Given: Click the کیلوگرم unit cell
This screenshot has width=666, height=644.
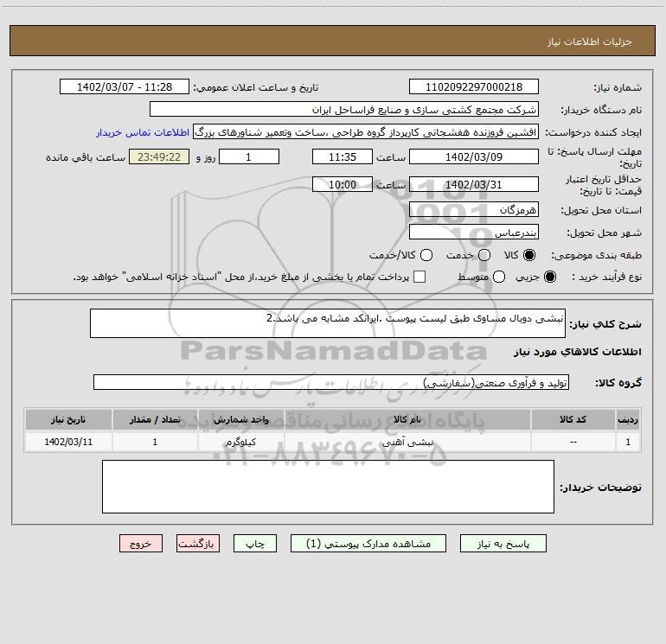Looking at the screenshot, I should point(240,442).
